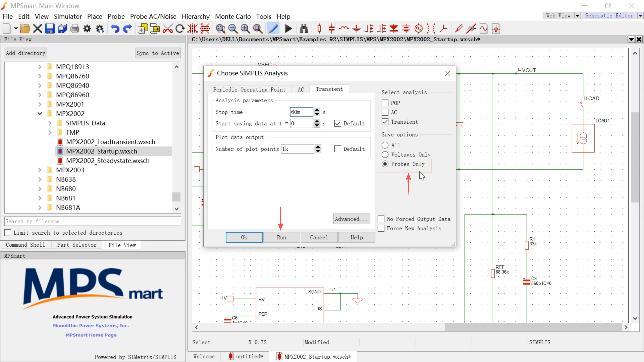Check Force New Analysis option

[381, 228]
